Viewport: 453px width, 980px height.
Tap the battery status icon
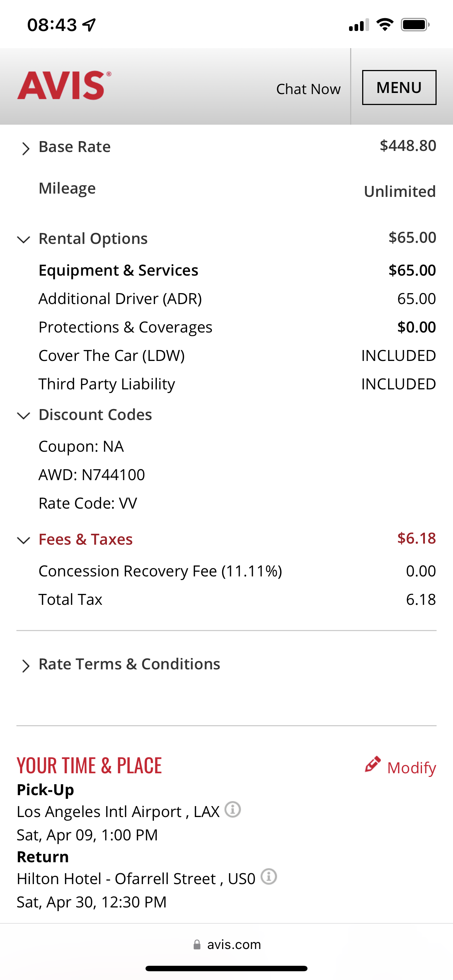pos(415,25)
